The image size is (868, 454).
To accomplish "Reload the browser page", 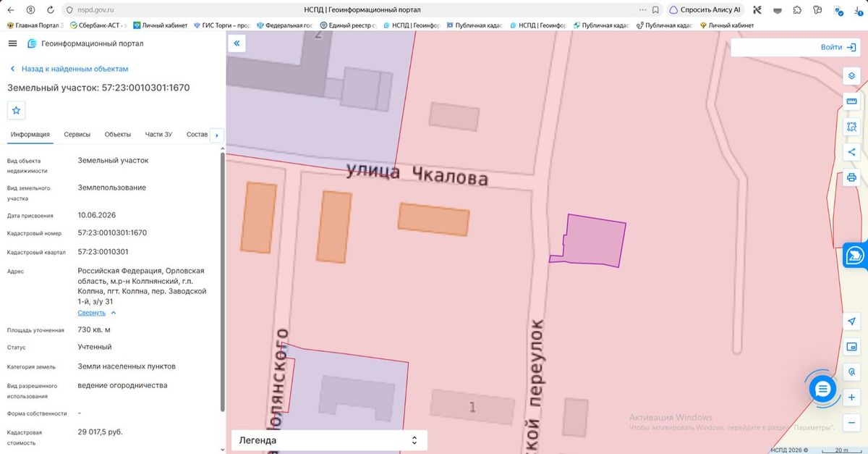I will (x=50, y=10).
